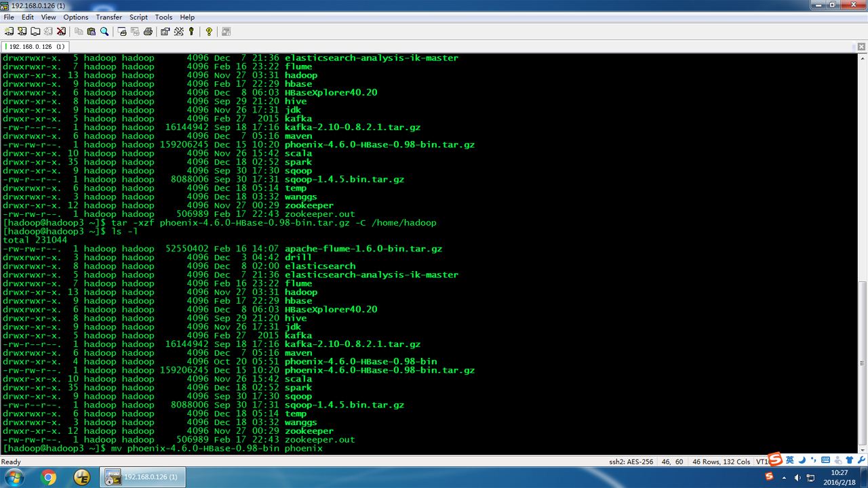868x488 pixels.
Task: Click the Print printer toolbar icon
Action: pyautogui.click(x=148, y=31)
